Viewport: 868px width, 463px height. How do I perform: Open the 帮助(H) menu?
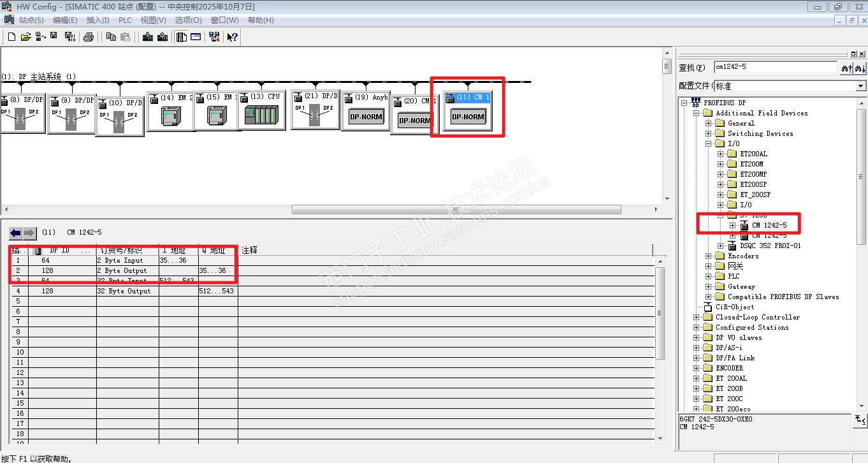(x=261, y=20)
